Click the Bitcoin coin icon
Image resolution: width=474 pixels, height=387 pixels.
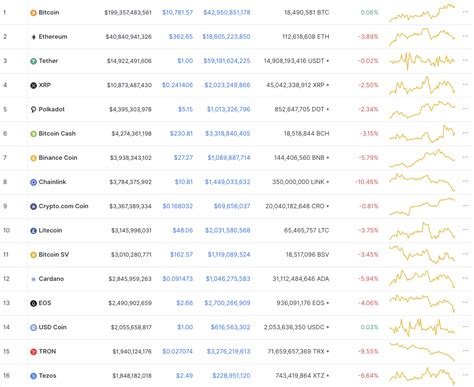click(x=33, y=13)
